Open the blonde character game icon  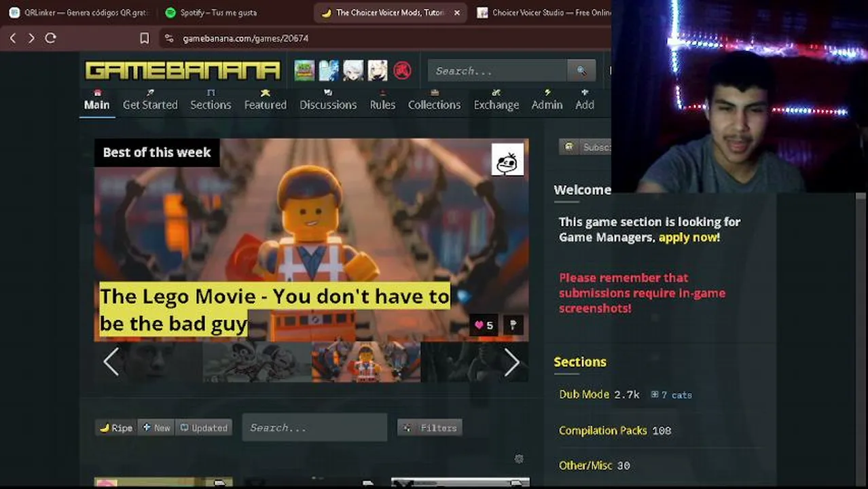pos(378,71)
